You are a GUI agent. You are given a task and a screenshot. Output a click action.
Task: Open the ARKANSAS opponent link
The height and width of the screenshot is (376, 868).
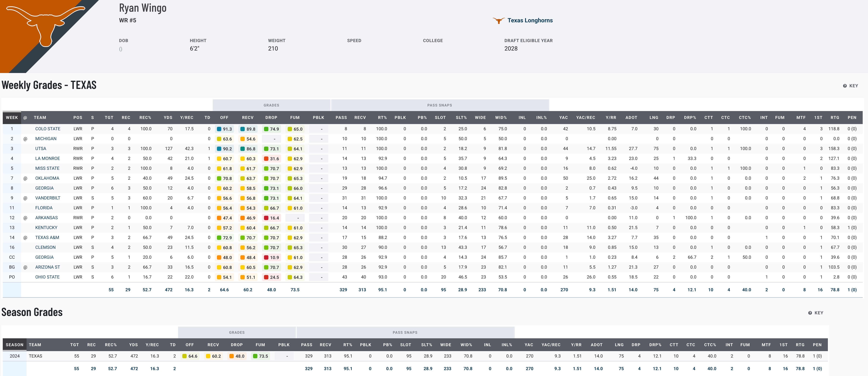tap(47, 218)
